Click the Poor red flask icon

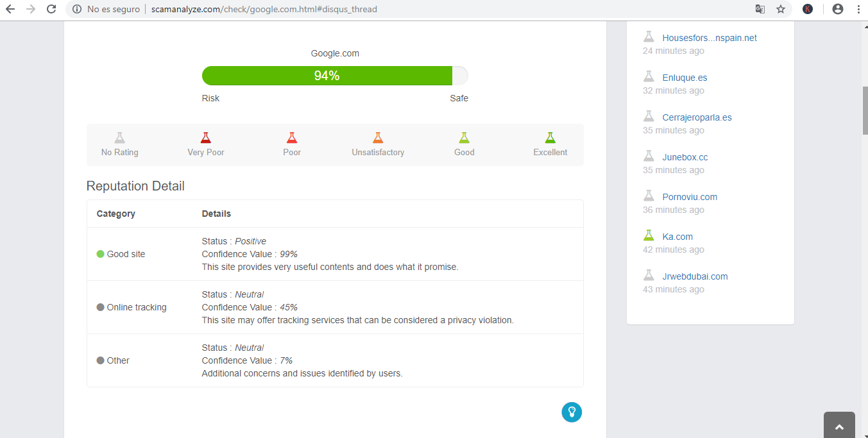(292, 137)
